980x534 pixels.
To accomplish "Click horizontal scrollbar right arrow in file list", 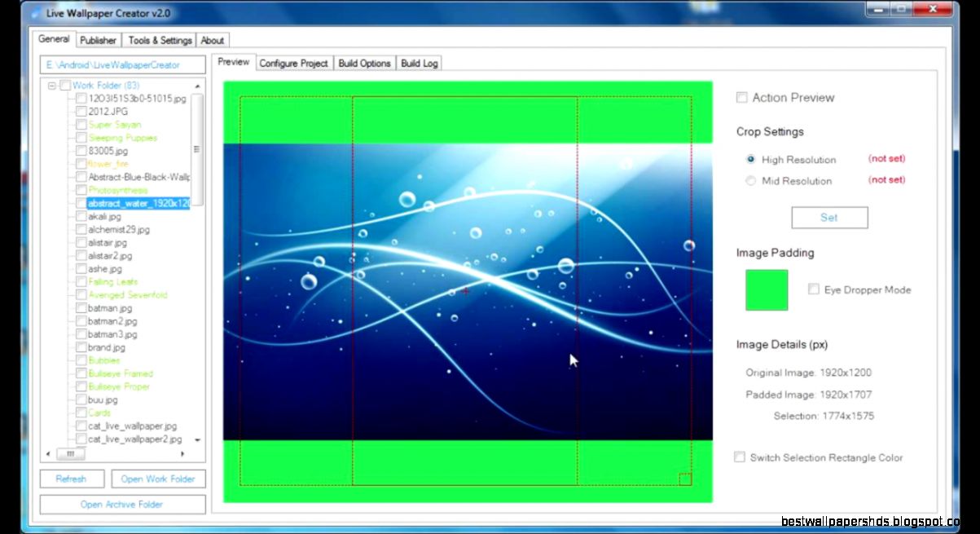I will point(182,453).
